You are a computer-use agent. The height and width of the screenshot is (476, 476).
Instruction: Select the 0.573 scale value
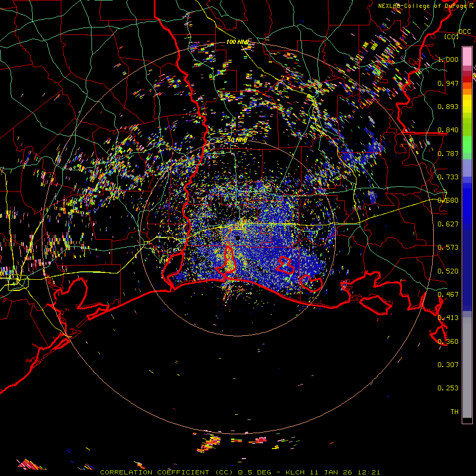[448, 248]
